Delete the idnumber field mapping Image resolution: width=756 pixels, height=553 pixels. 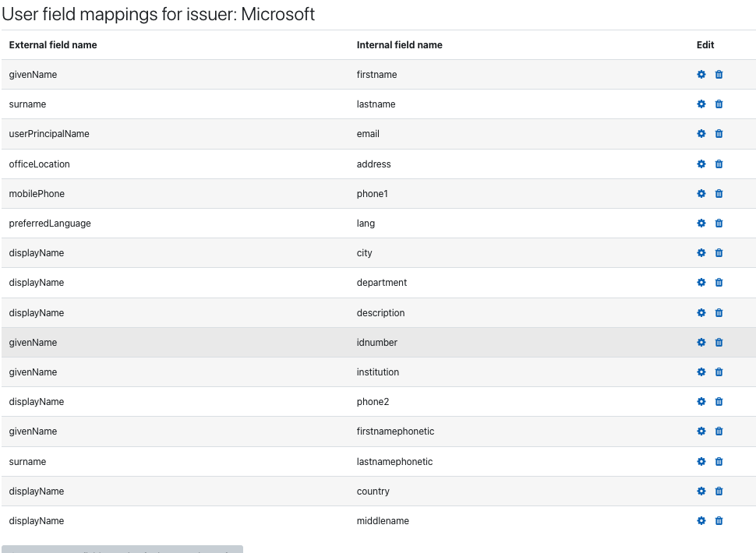pos(719,343)
